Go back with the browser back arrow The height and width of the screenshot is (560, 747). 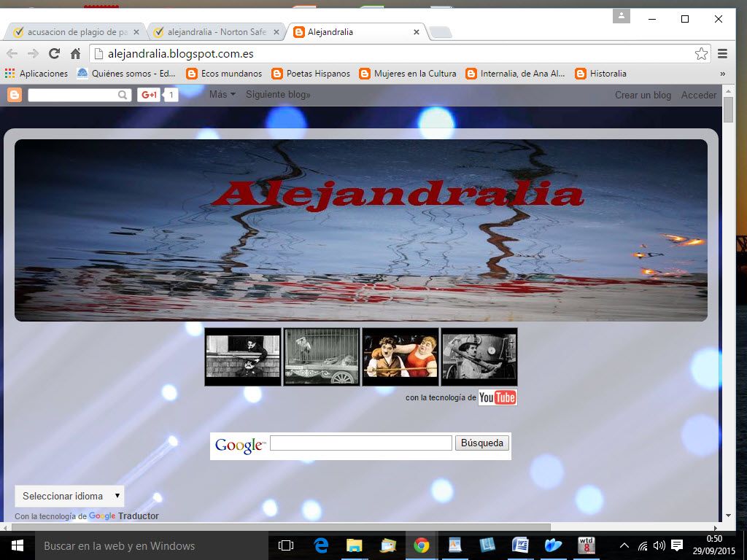click(12, 54)
